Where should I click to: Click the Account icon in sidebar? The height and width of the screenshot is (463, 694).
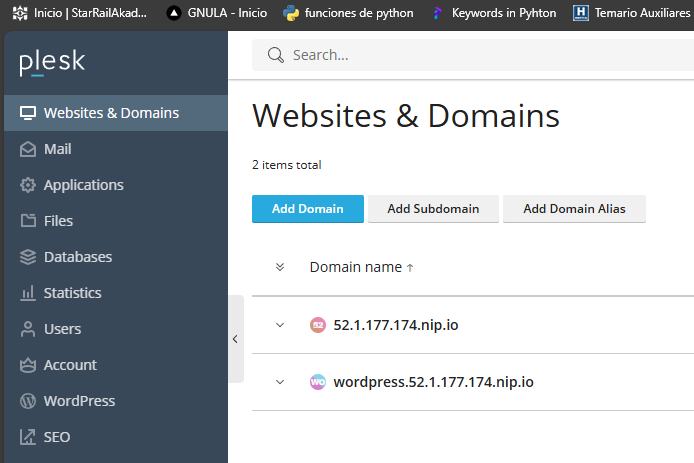click(x=27, y=365)
